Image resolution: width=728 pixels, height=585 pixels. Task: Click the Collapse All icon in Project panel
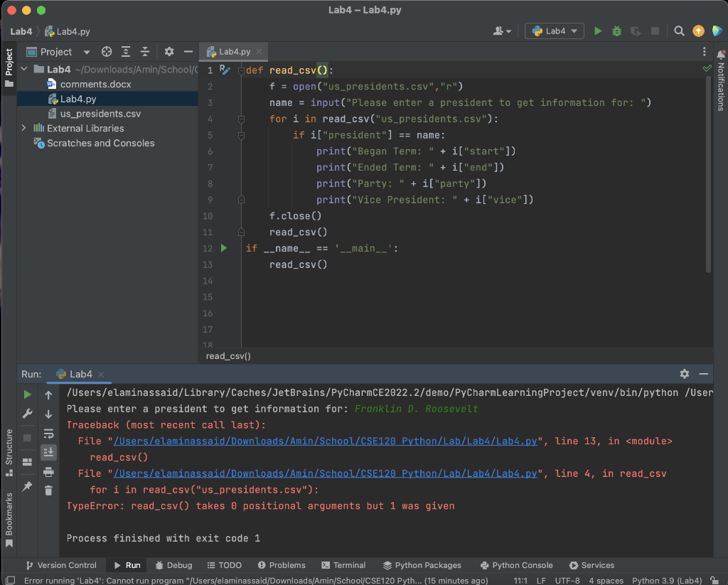[x=145, y=52]
